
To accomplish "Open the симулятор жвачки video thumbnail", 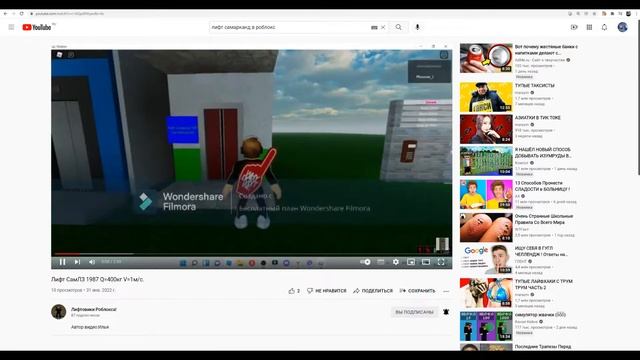I will point(486,326).
